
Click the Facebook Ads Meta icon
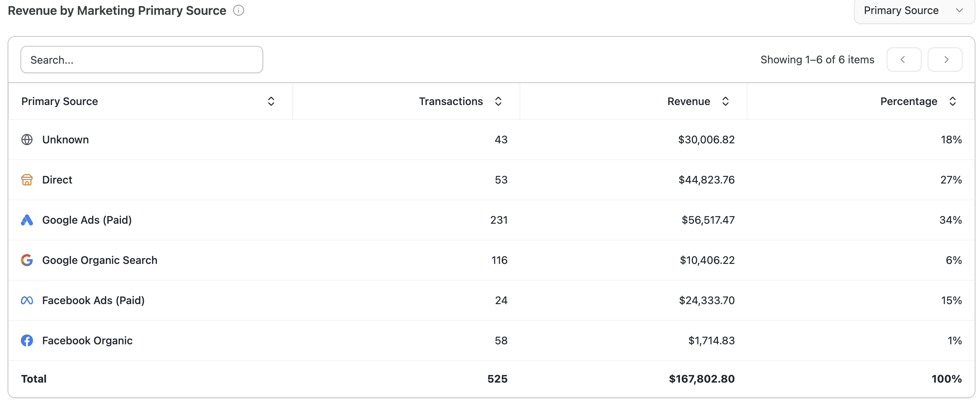[x=27, y=300]
